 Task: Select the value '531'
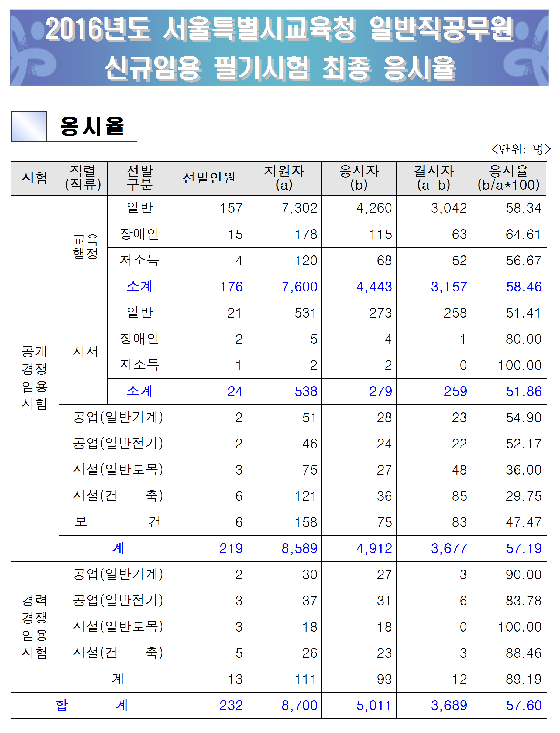[306, 313]
